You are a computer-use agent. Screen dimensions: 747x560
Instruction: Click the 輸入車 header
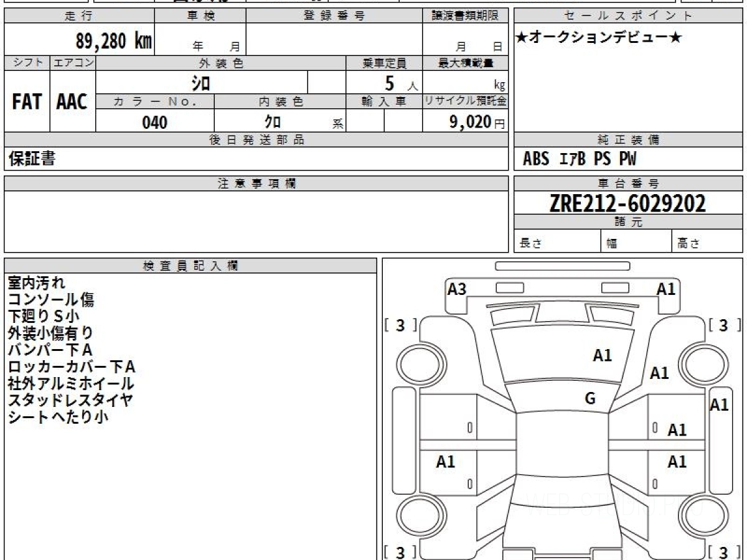[x=384, y=102]
